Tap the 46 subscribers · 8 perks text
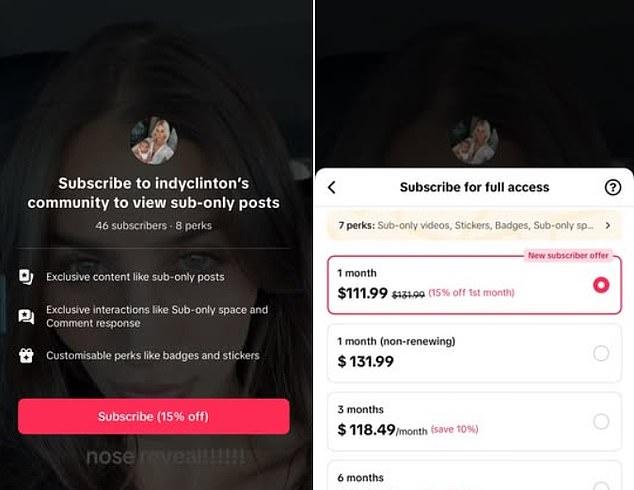The image size is (634, 490). click(154, 226)
